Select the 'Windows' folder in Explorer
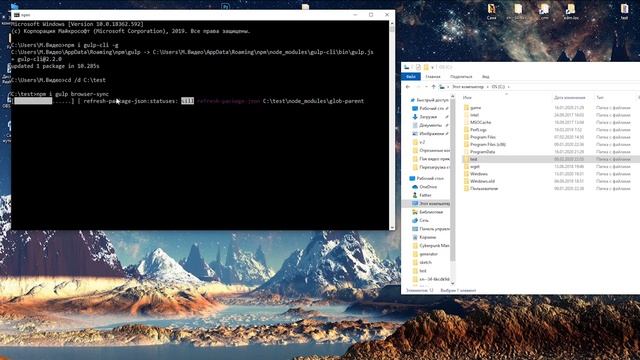This screenshot has height=360, width=640. pos(479,174)
